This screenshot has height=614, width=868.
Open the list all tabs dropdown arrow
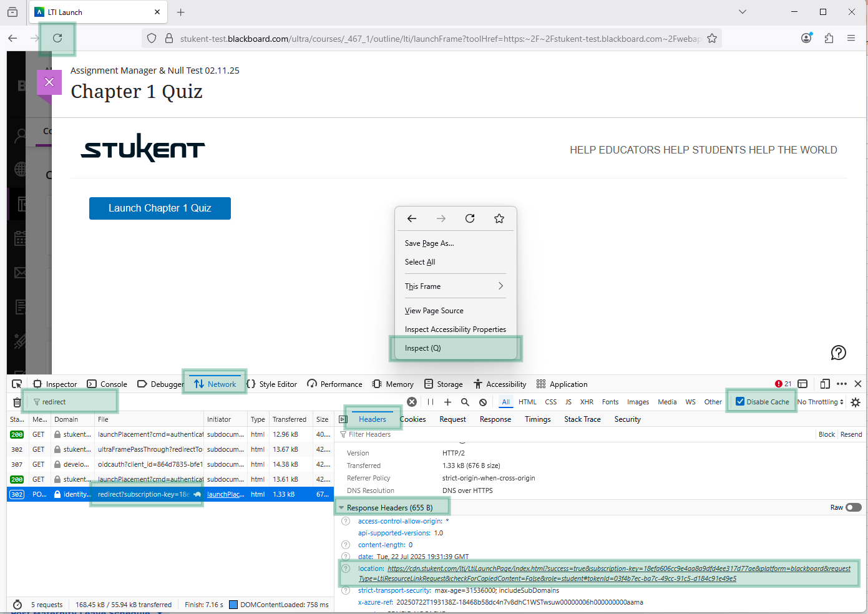pyautogui.click(x=743, y=12)
